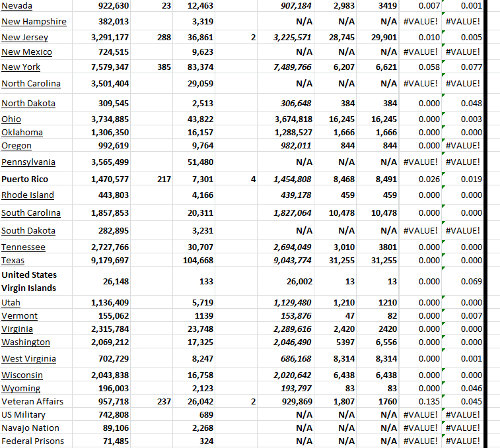Click Texas total value 9,179,697
The image size is (500, 448).
110,260
